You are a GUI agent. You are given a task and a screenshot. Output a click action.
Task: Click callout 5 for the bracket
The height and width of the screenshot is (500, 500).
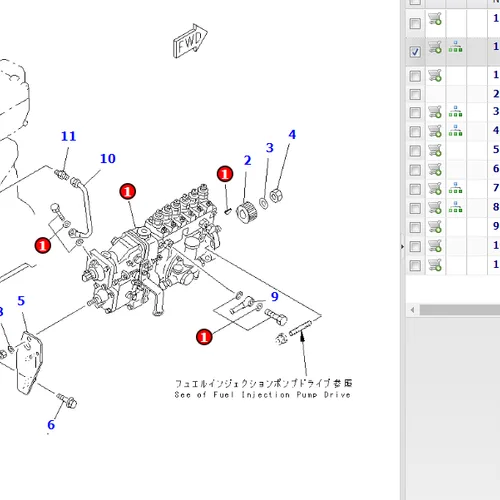point(21,301)
